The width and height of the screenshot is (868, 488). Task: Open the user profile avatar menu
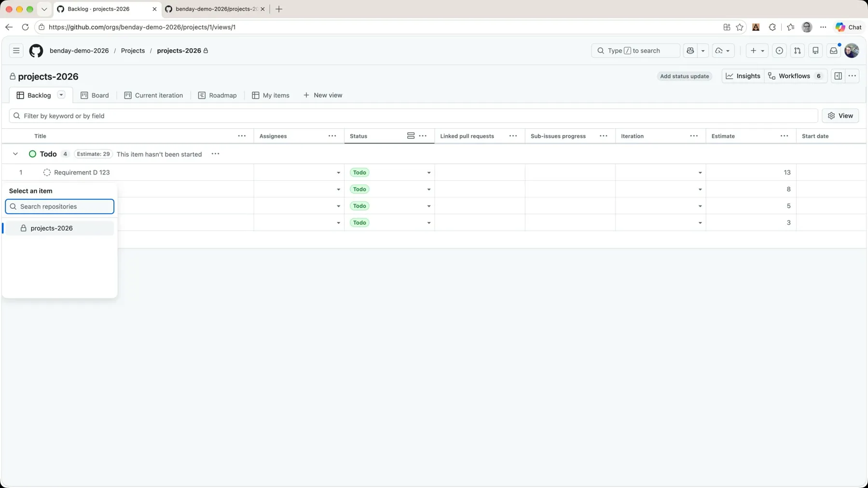click(852, 51)
